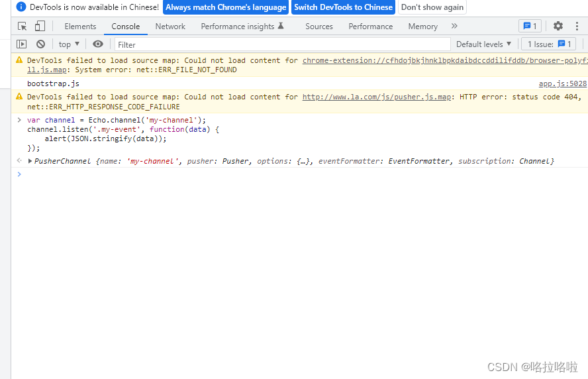Click the bootstrap.js log message

click(53, 83)
